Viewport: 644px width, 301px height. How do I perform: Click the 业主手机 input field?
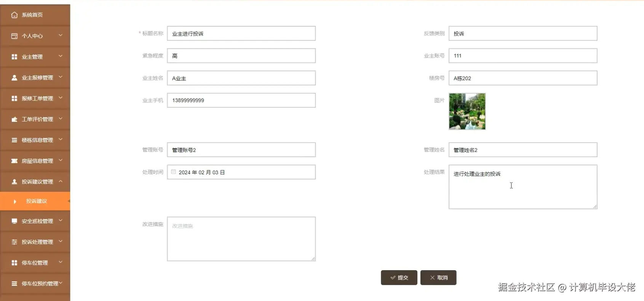pos(241,100)
